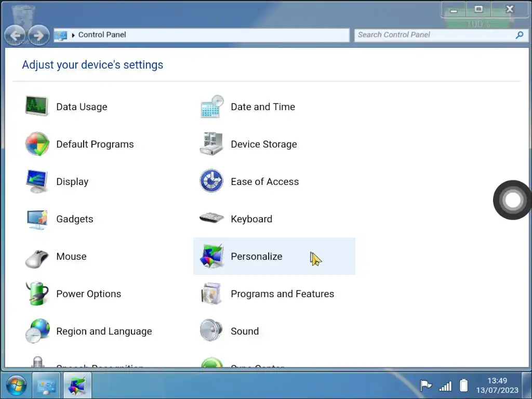Click the Control Panel address bar icon
This screenshot has width=532, height=399.
61,35
